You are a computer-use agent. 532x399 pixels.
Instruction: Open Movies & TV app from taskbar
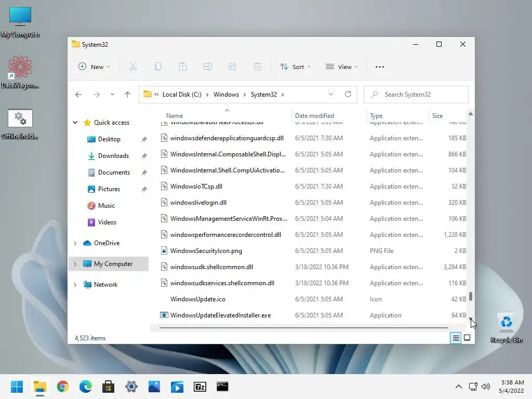point(177,387)
